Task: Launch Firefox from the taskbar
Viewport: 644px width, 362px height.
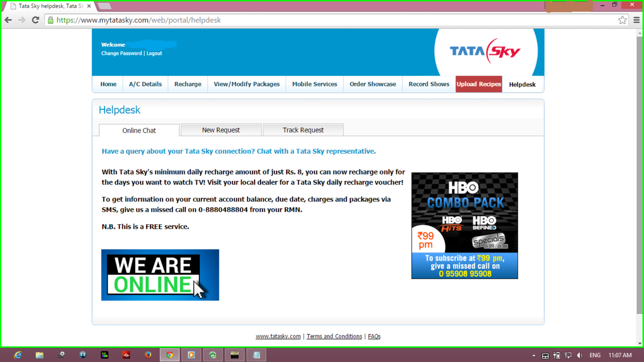Action: [148, 355]
